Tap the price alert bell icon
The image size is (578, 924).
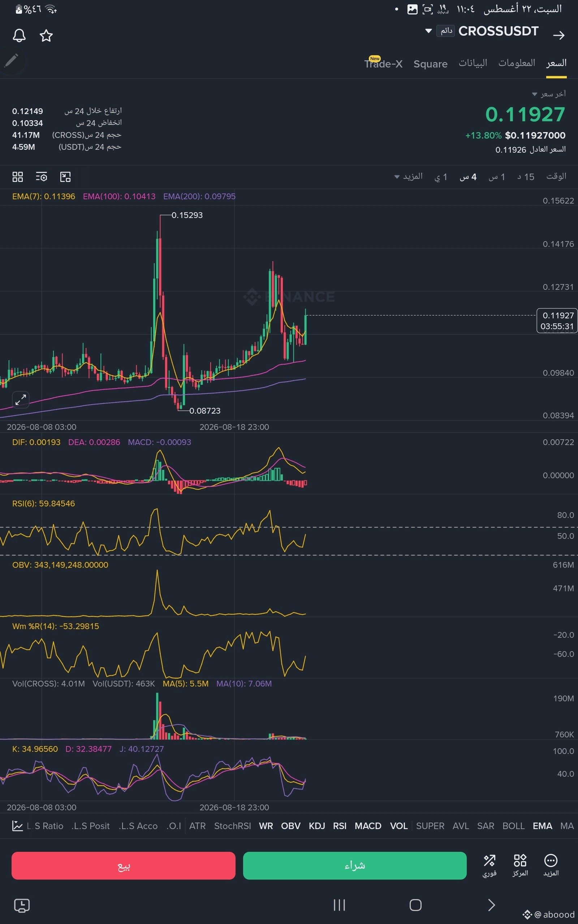pyautogui.click(x=19, y=35)
